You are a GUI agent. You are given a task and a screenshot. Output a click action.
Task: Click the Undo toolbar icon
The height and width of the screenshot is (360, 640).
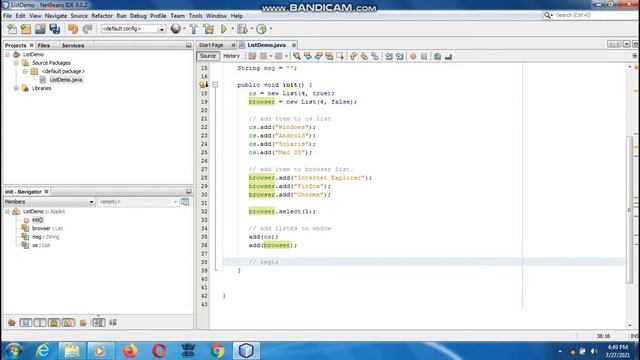pyautogui.click(x=73, y=29)
